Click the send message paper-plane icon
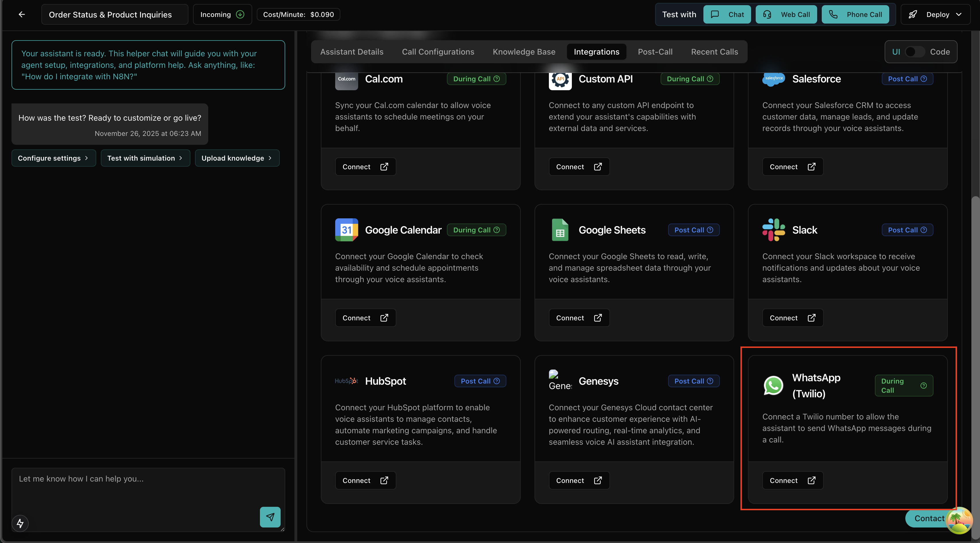 tap(270, 517)
